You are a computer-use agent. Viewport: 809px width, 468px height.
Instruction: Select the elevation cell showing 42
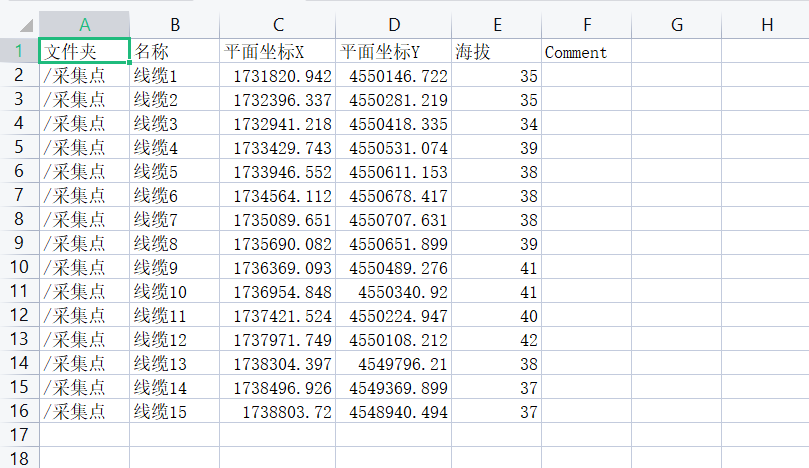click(x=496, y=339)
